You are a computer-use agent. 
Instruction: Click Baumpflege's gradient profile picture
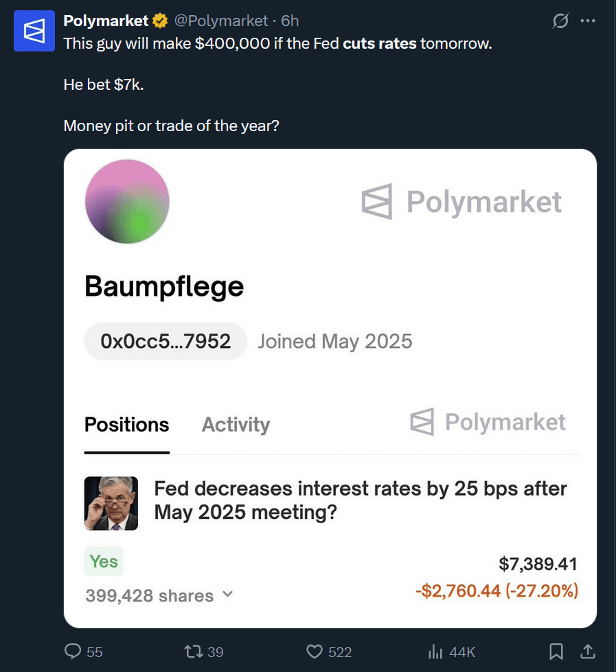pos(127,202)
